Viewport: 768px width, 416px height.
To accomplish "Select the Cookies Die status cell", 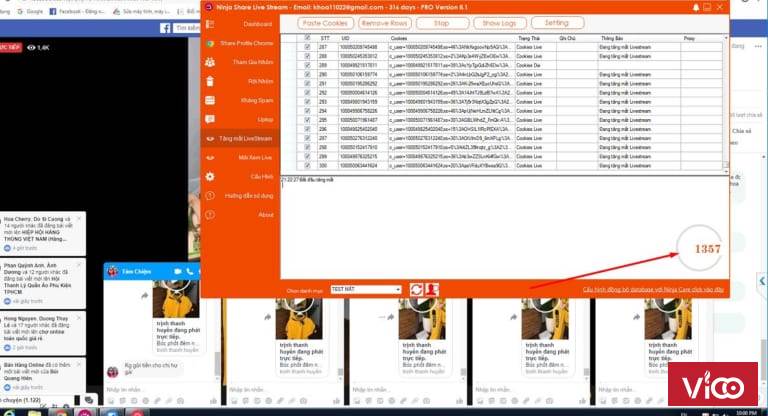I will pos(535,66).
